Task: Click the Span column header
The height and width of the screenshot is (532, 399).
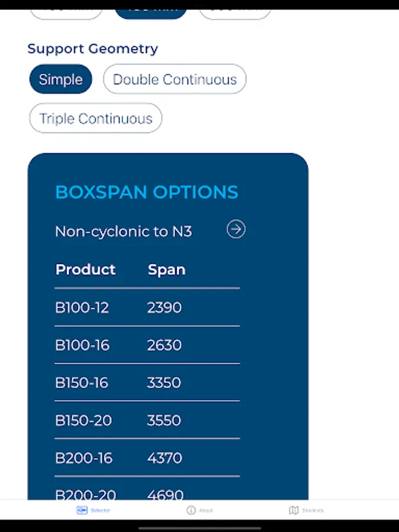Action: [167, 270]
